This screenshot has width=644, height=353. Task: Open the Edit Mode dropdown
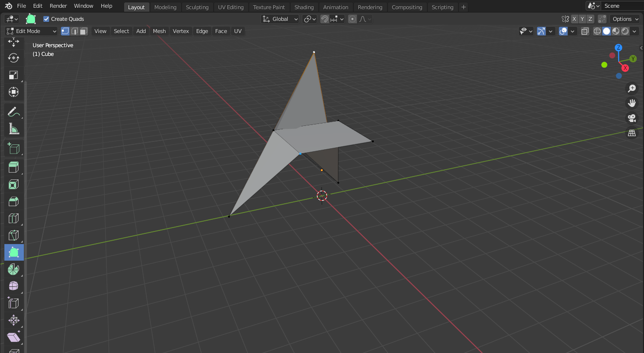coord(31,31)
